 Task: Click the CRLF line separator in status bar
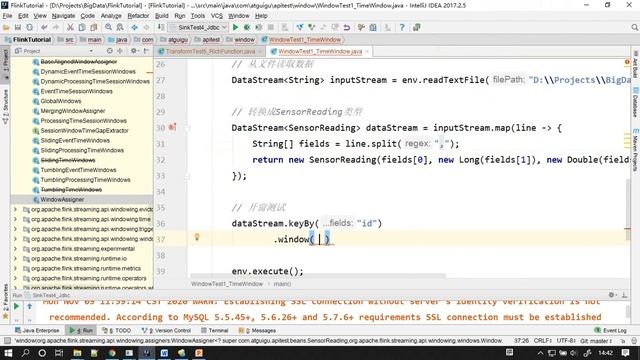coord(543,340)
